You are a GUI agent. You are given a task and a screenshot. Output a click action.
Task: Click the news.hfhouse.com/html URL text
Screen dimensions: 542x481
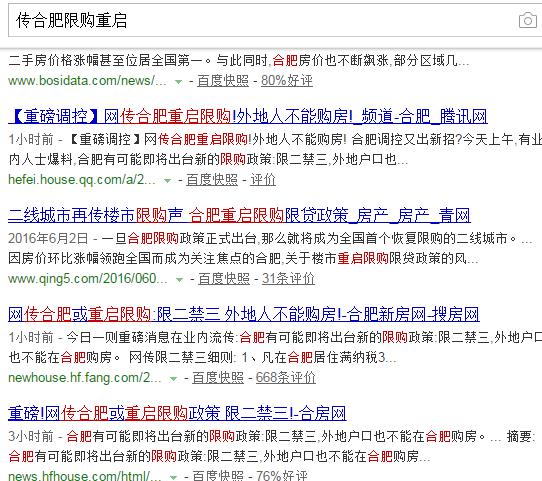click(x=85, y=476)
